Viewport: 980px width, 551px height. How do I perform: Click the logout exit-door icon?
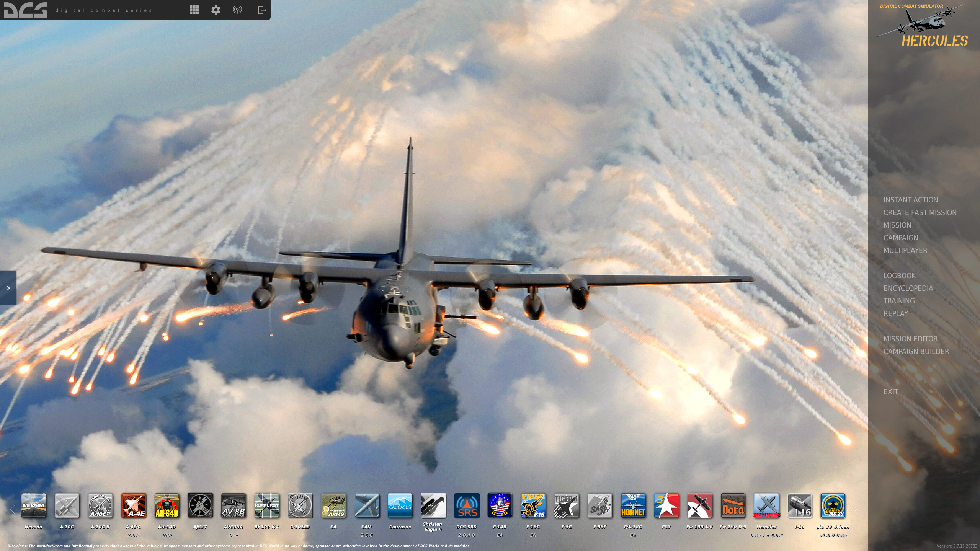pos(262,10)
